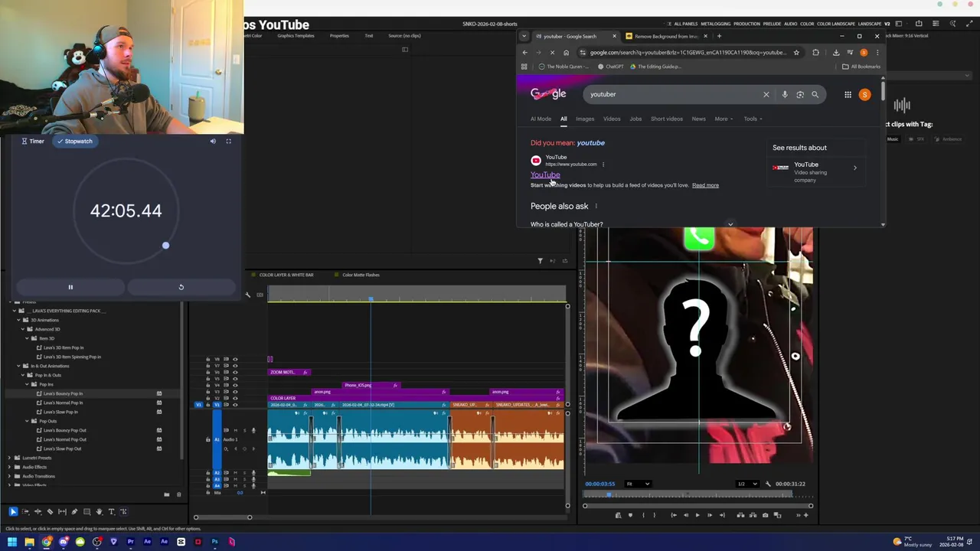Click the timeline caption track options icon
Screen dimensions: 980x551
click(260, 295)
